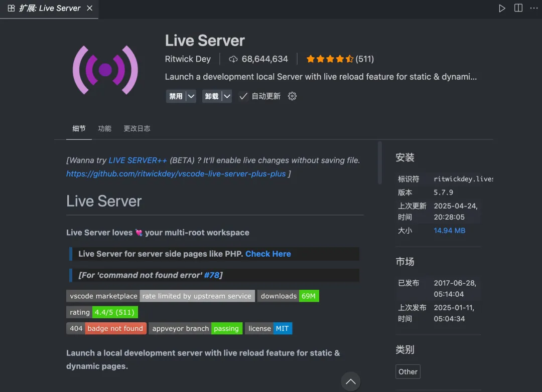This screenshot has height=392, width=542.
Task: Click the star rating icons
Action: [x=330, y=59]
